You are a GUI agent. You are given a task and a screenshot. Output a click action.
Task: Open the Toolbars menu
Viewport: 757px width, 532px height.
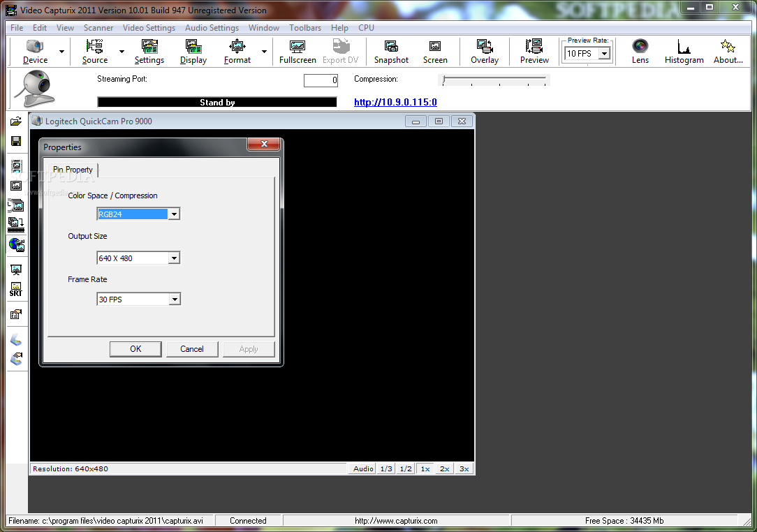coord(305,28)
